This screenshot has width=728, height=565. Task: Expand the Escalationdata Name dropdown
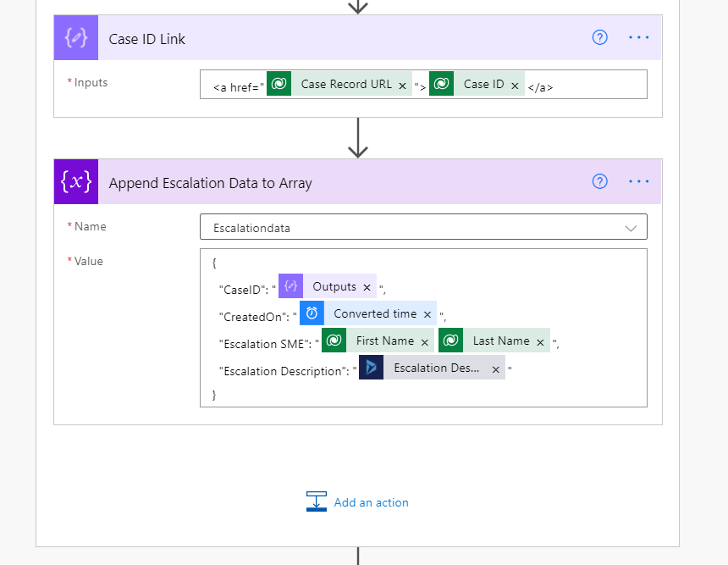pyautogui.click(x=631, y=228)
